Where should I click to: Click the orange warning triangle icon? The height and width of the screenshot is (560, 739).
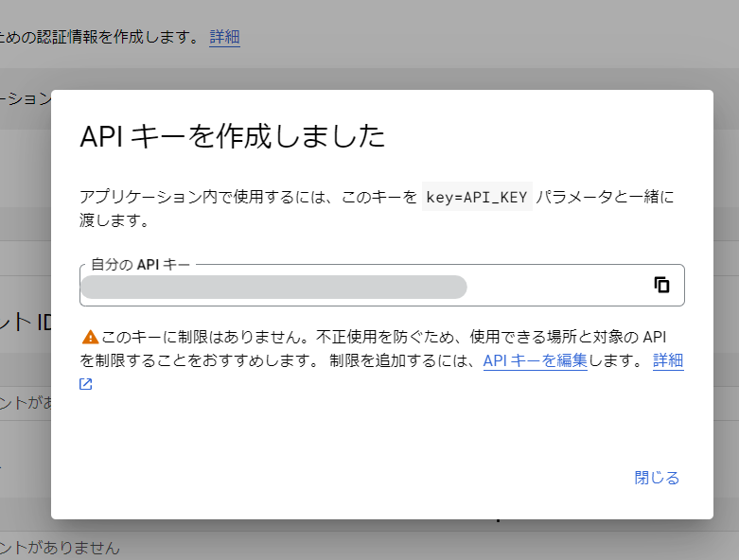(x=90, y=337)
